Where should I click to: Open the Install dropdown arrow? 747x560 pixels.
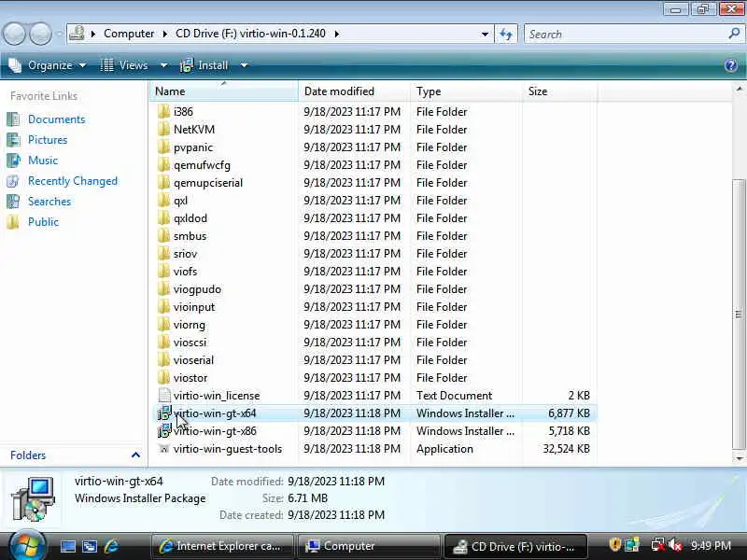[244, 65]
